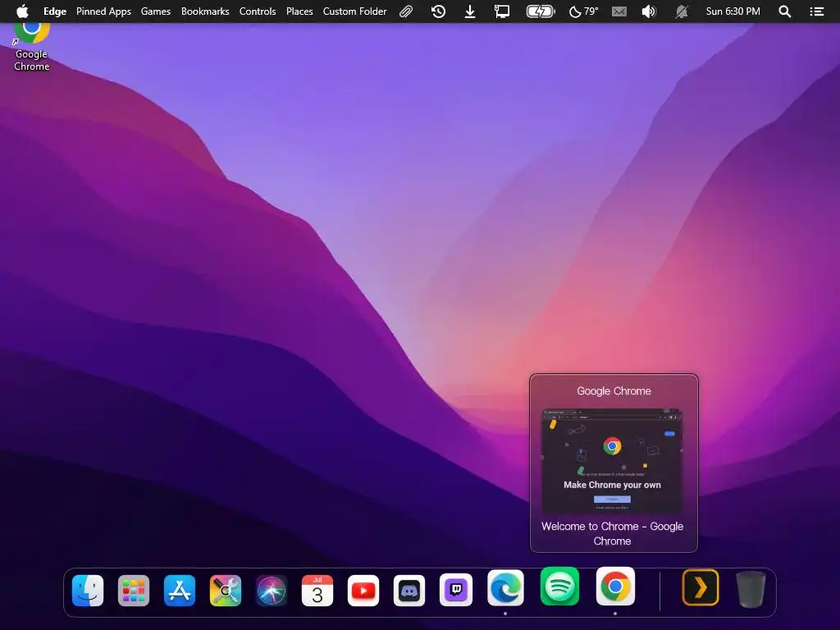Image resolution: width=840 pixels, height=630 pixels.
Task: Open the Trash in the dock
Action: tap(751, 589)
